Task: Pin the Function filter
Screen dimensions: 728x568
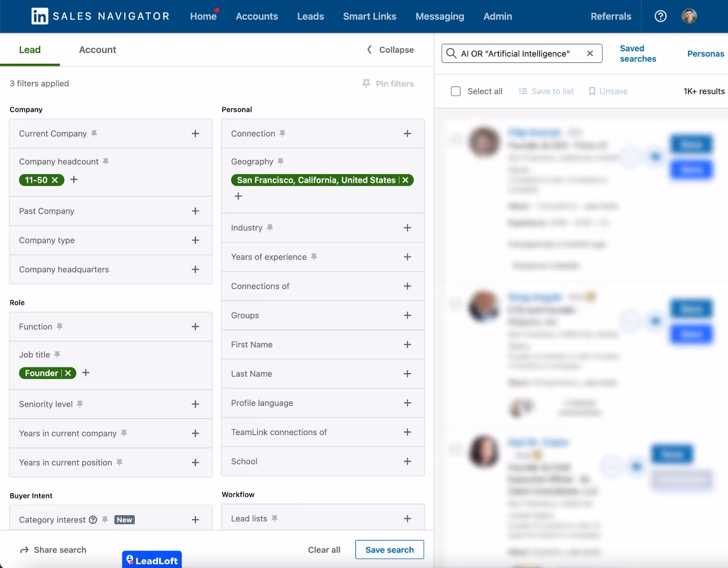Action: click(x=60, y=326)
